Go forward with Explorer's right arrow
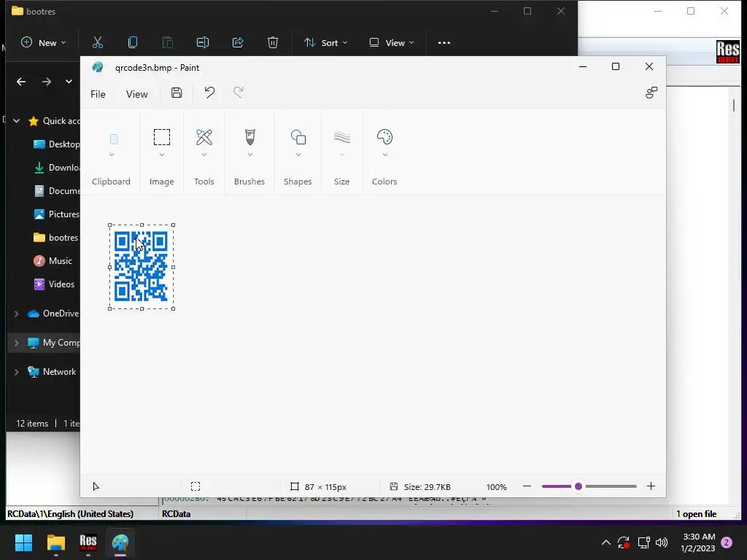747x560 pixels. coord(46,82)
